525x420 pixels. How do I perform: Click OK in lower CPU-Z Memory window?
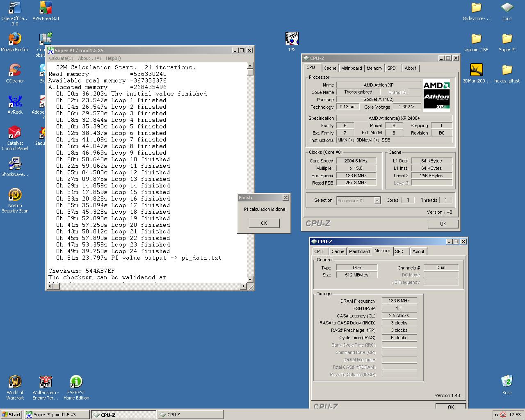pos(451,406)
